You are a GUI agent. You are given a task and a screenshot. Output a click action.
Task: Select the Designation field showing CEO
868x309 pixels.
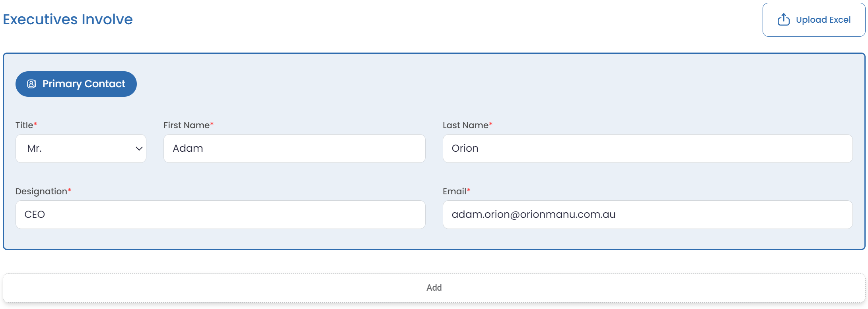(x=220, y=215)
